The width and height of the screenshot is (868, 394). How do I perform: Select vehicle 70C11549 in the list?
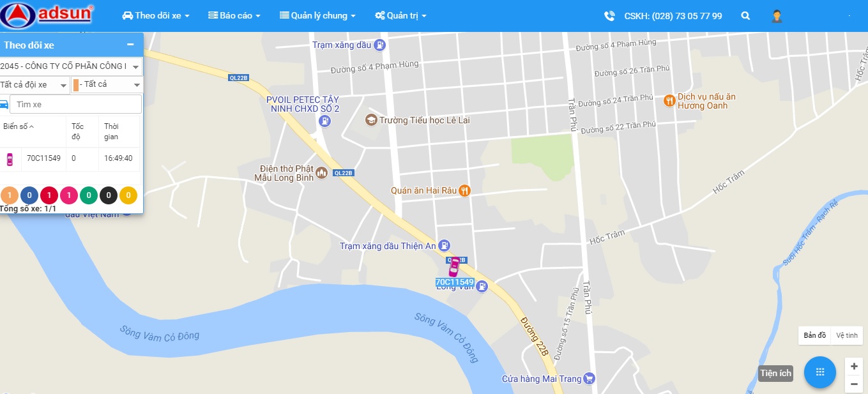[70, 158]
